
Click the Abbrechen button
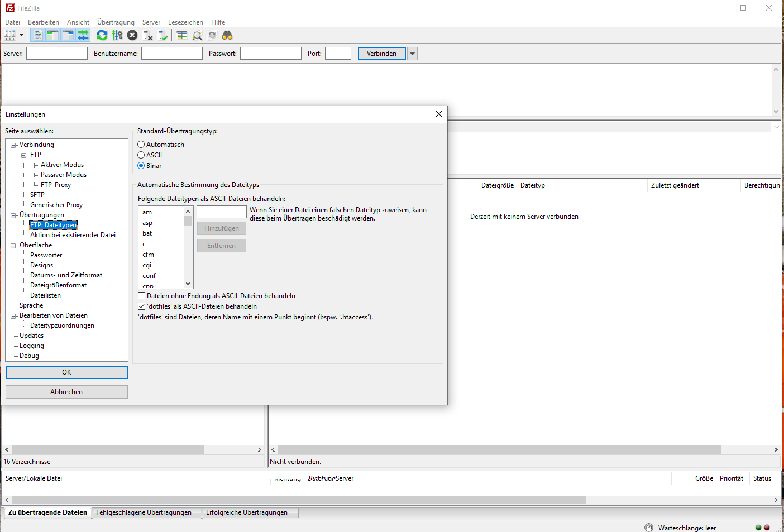(x=66, y=392)
